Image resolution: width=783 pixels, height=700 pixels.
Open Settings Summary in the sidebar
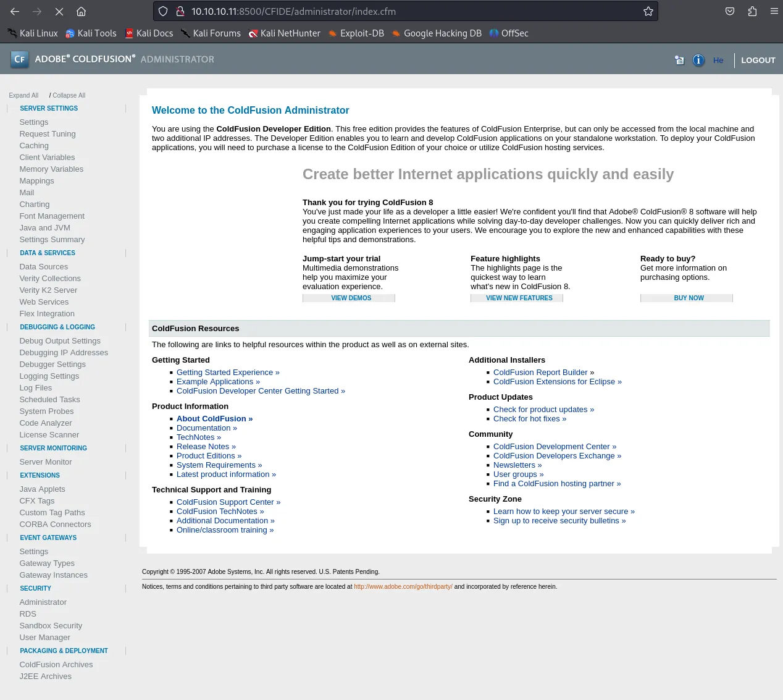tap(52, 240)
